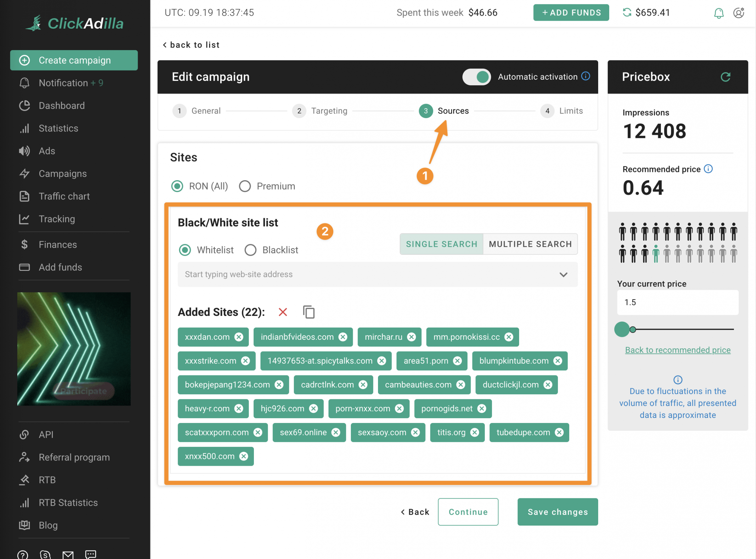Remove tubedupe.com from added sites
Viewport: 756px width, 559px height.
(559, 432)
